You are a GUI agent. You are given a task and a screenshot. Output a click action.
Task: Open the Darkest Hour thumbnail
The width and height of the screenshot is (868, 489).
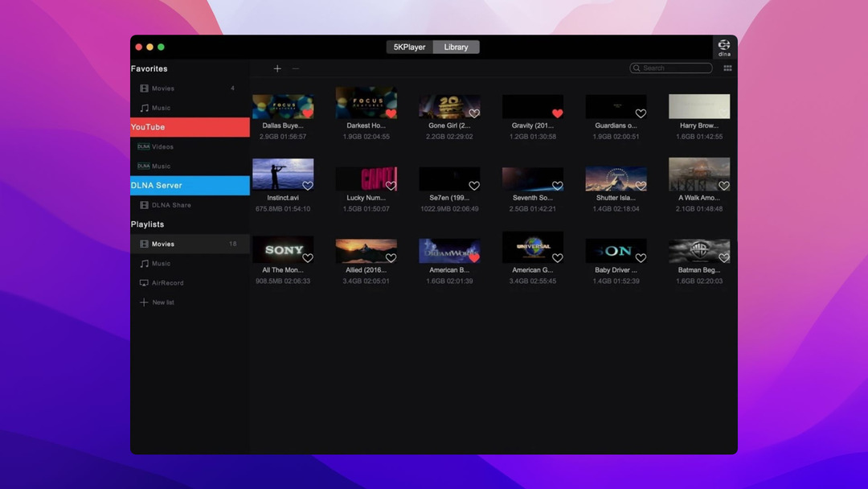(x=366, y=102)
